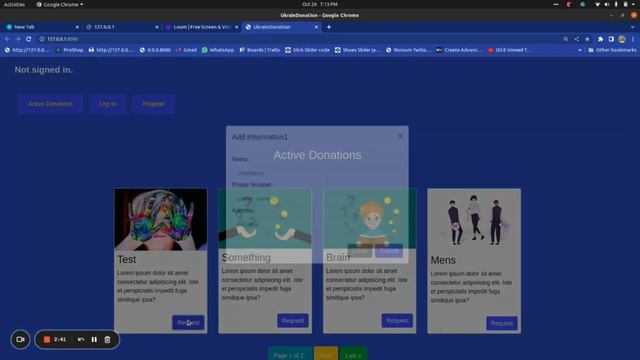Screen dimensions: 640x360
Task: Close the New Tab tab
Action: (x=77, y=27)
